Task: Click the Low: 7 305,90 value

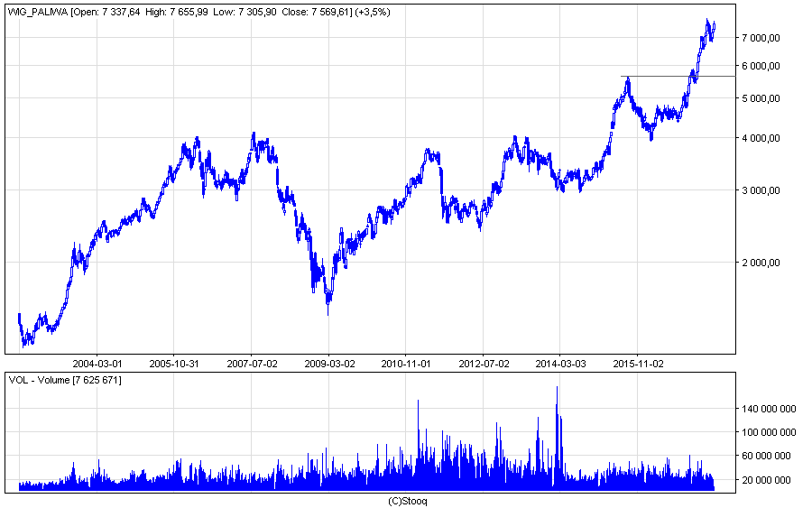Action: click(245, 12)
